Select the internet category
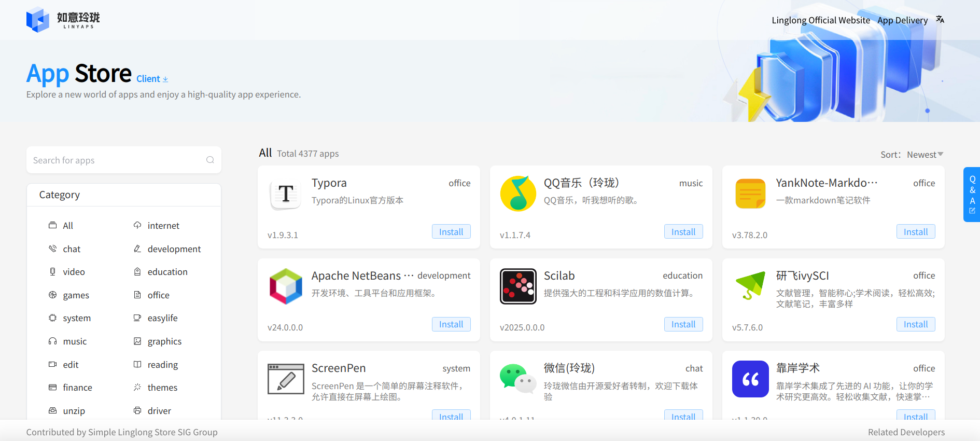This screenshot has height=441, width=980. tap(163, 226)
